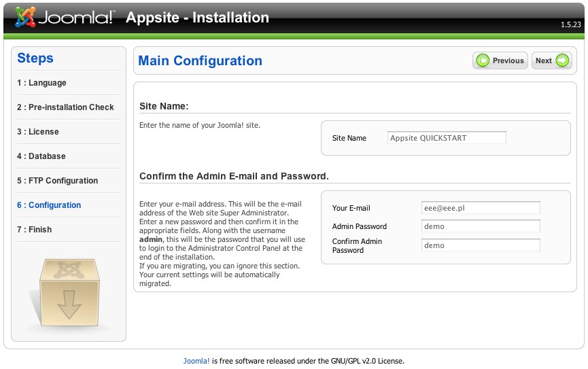Select step 7 : Finish
Image resolution: width=588 pixels, height=369 pixels.
pos(34,230)
